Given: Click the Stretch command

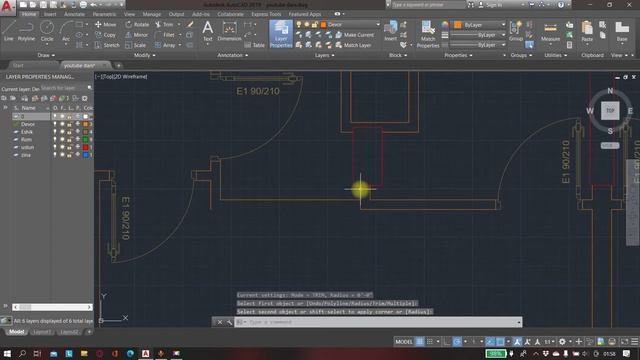Looking at the screenshot, I should [x=107, y=45].
